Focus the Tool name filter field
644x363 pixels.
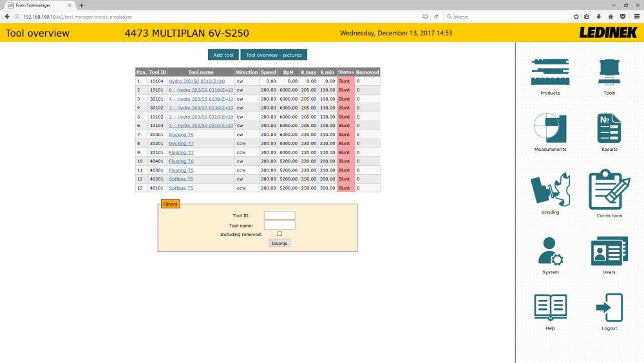tap(279, 225)
